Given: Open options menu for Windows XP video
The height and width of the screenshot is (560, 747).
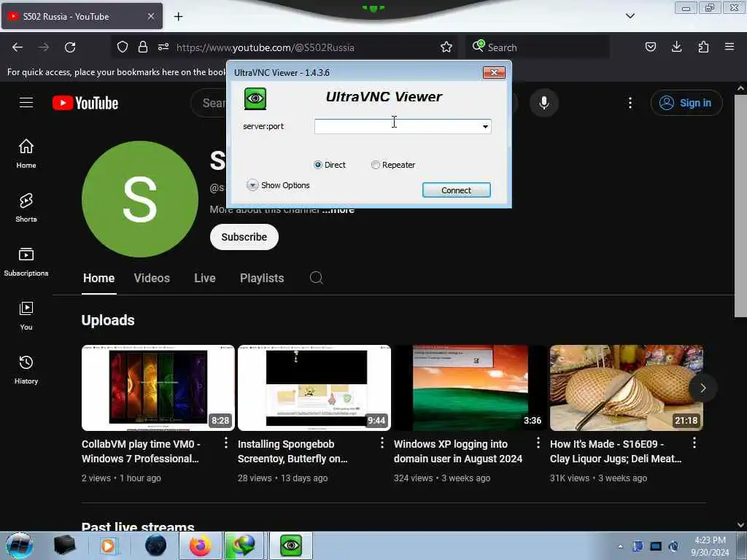Looking at the screenshot, I should 538,443.
